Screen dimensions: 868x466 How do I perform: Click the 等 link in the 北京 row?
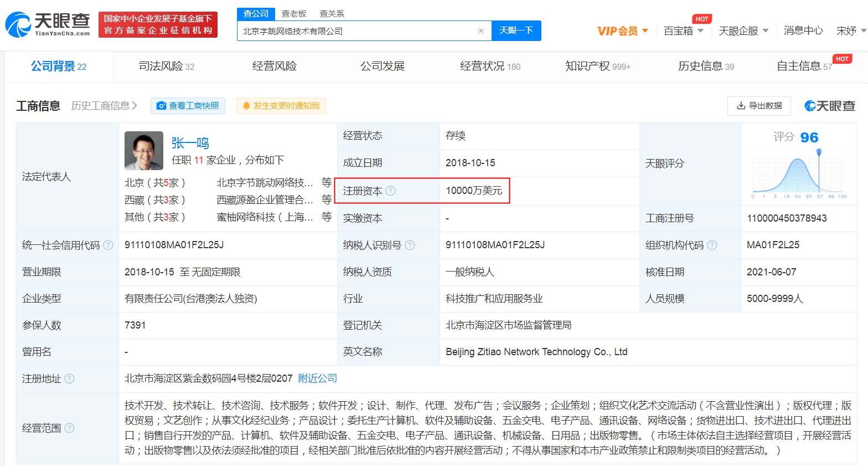[x=327, y=183]
